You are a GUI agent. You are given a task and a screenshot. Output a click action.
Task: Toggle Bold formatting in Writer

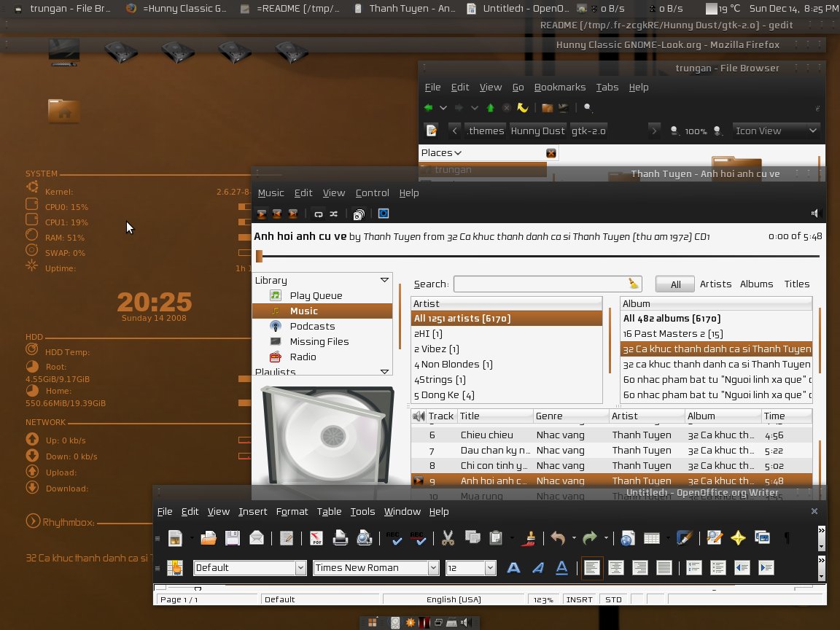pyautogui.click(x=513, y=568)
